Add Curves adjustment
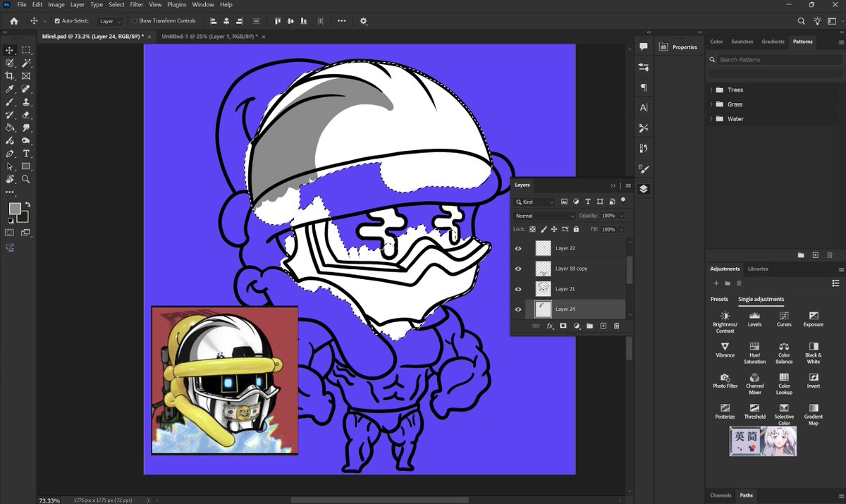 pos(784,319)
